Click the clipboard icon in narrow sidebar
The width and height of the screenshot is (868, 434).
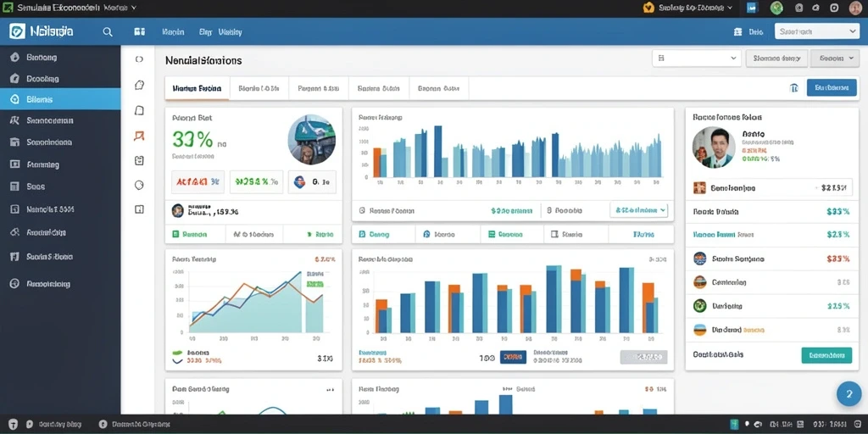140,160
